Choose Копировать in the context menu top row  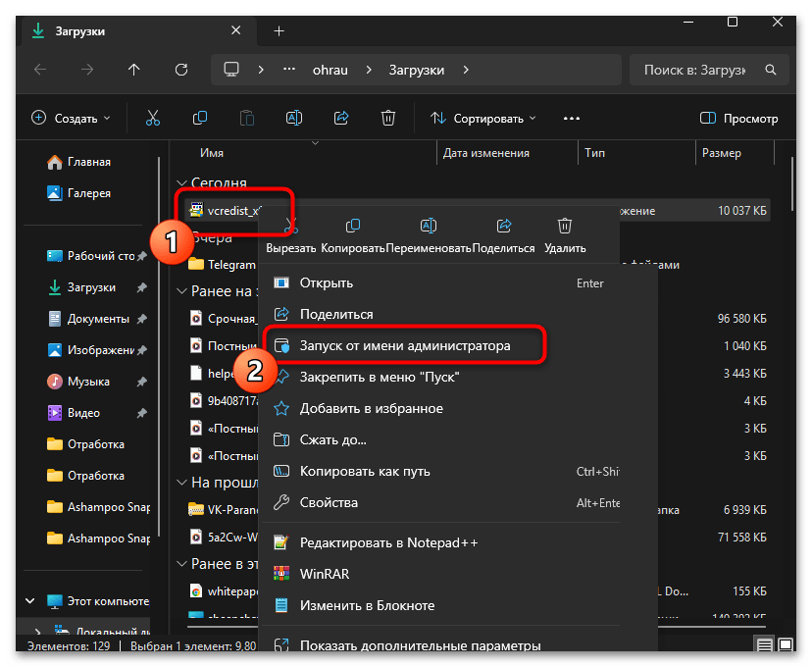[353, 235]
